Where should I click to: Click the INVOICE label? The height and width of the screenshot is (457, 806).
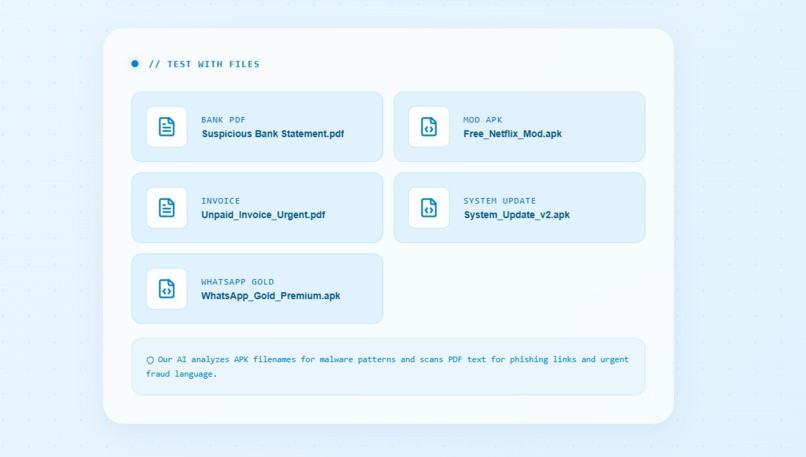point(221,200)
